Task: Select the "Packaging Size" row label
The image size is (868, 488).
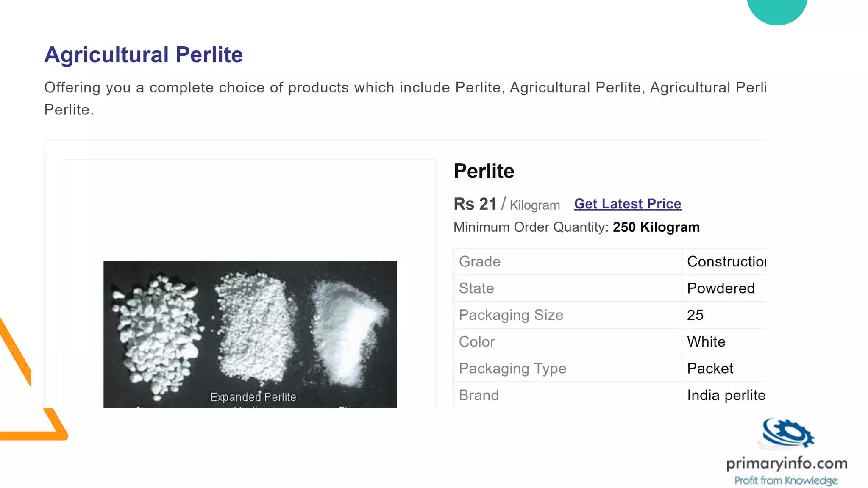Action: (511, 315)
